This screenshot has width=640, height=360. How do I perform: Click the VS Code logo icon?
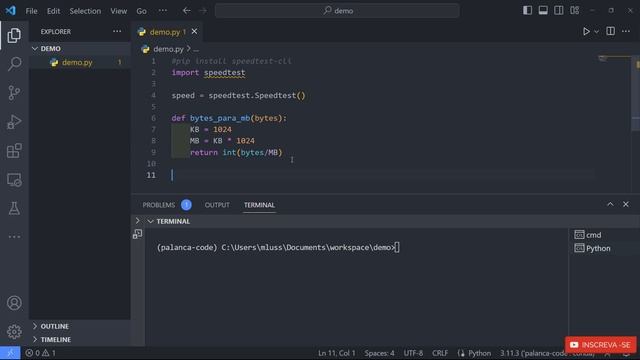(11, 10)
